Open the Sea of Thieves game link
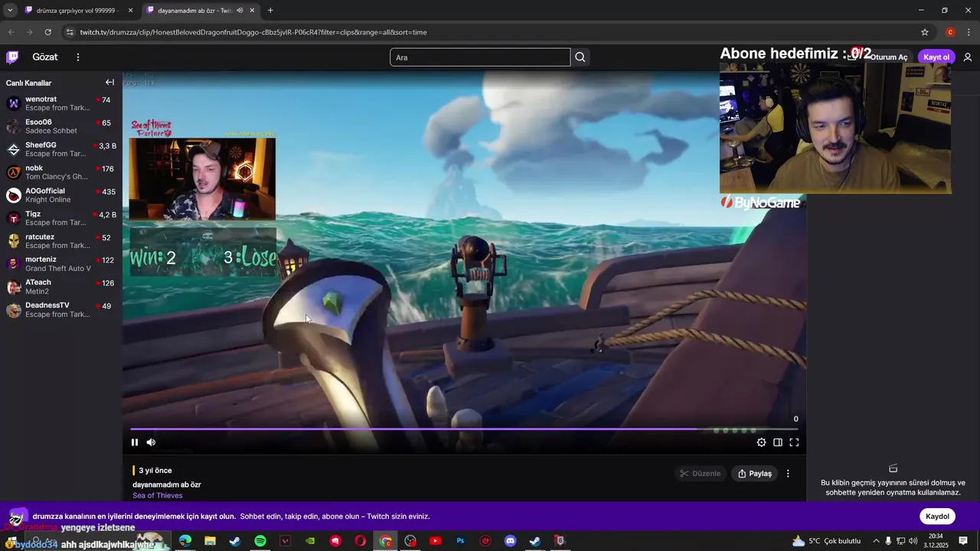 [158, 495]
